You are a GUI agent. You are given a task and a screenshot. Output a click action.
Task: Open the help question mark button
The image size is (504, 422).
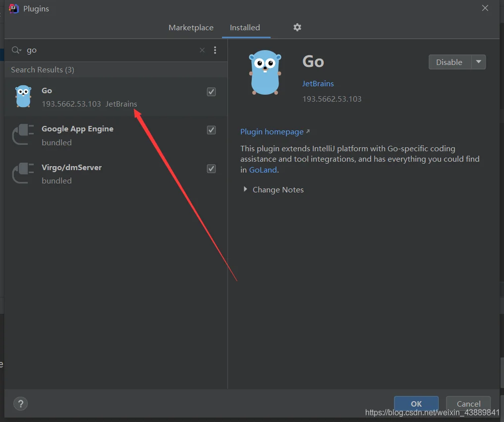point(21,404)
